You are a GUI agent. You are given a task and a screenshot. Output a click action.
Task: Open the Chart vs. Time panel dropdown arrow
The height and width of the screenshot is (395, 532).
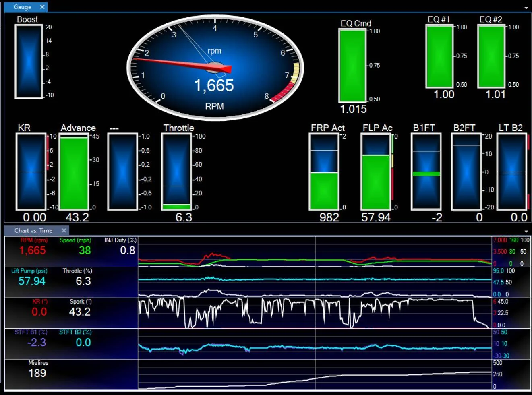[526, 232]
